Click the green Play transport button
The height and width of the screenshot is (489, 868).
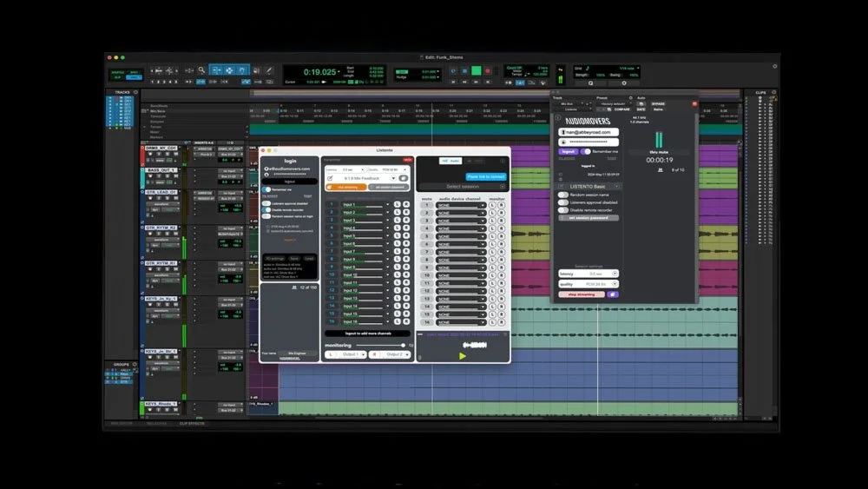tap(476, 70)
